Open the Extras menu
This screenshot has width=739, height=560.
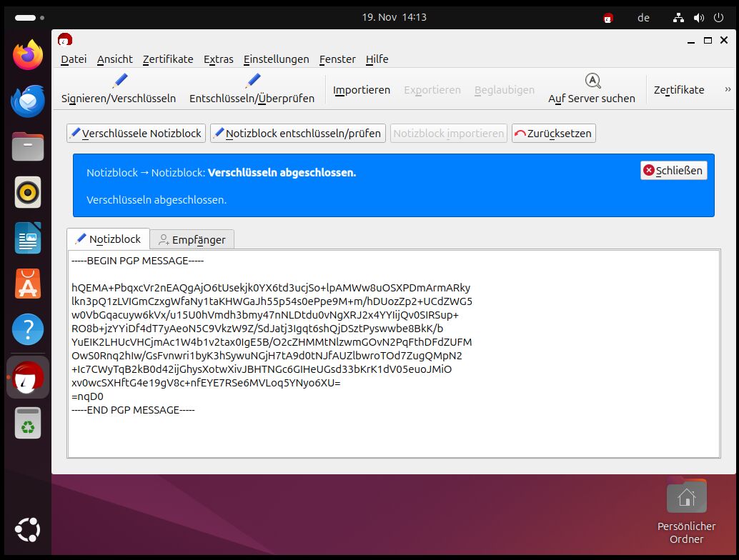coord(218,59)
